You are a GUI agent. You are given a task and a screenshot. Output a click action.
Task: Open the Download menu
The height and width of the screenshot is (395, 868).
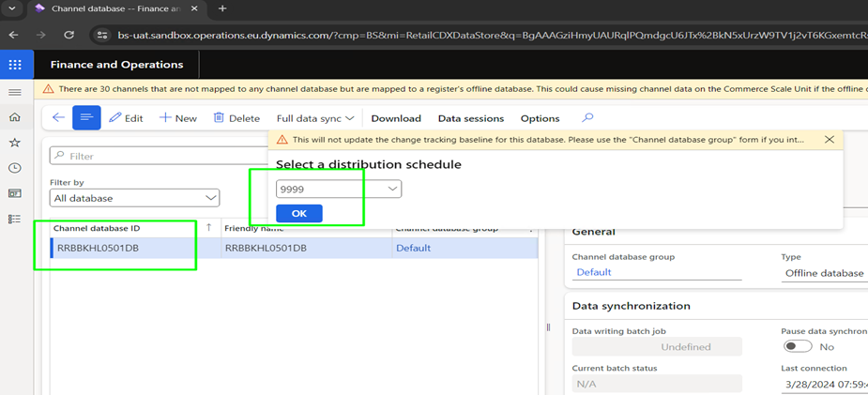click(396, 118)
